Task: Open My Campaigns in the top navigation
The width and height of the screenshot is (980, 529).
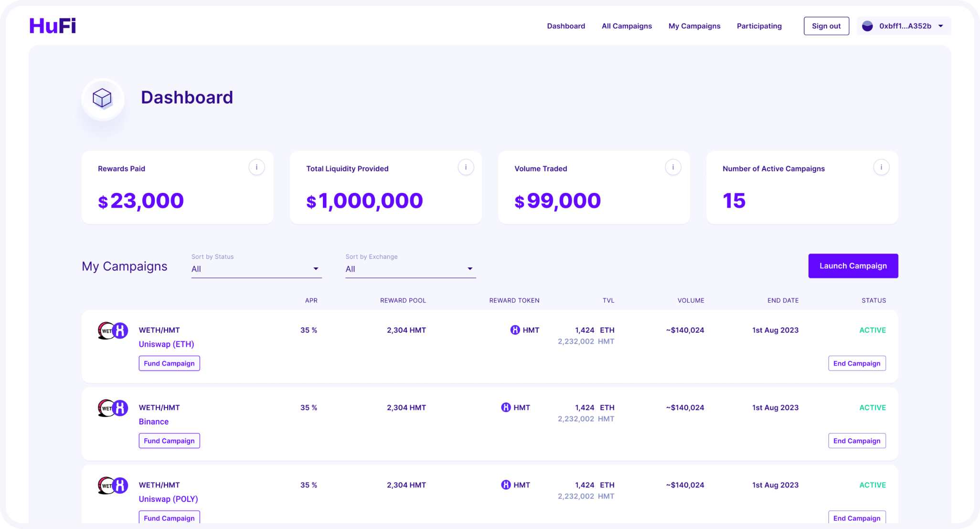Action: tap(694, 26)
